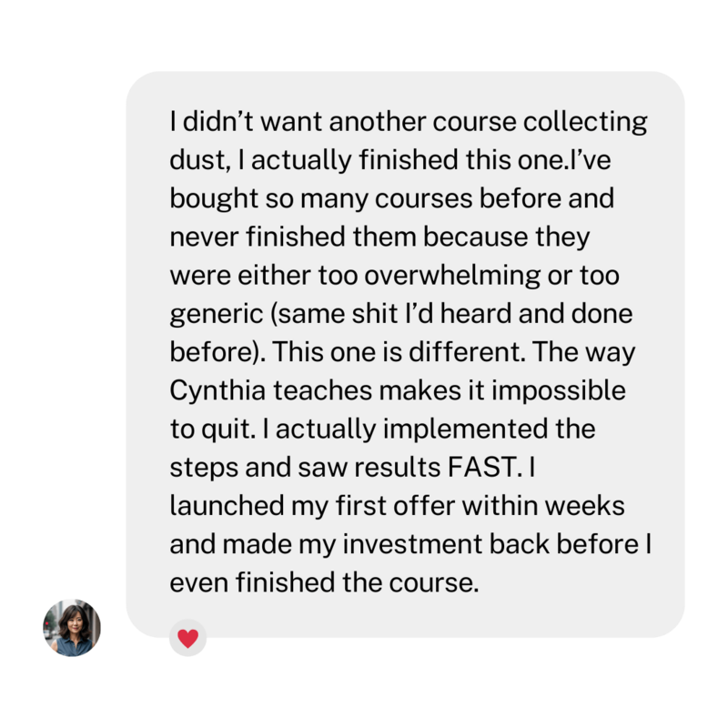Screen dimensions: 728x728
Task: Click the word 'dust,' in the message
Action: pos(200,161)
